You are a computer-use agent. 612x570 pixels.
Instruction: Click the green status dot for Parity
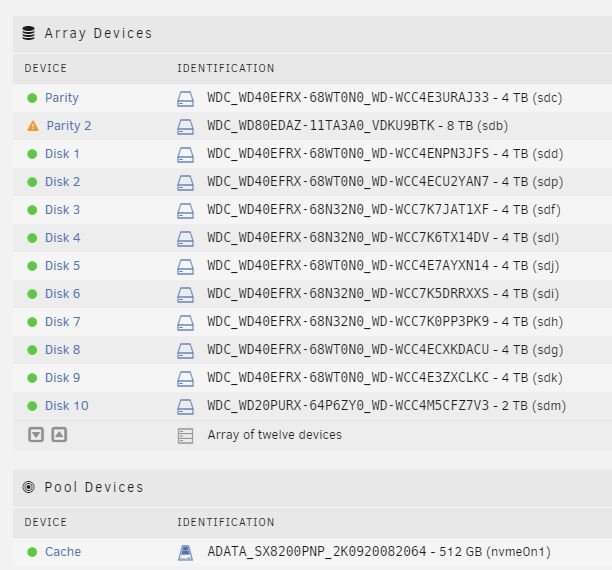pyautogui.click(x=32, y=98)
